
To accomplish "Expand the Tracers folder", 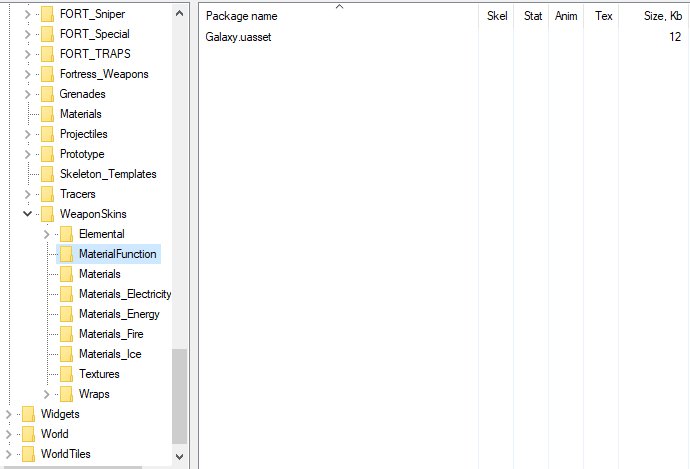I will point(27,194).
